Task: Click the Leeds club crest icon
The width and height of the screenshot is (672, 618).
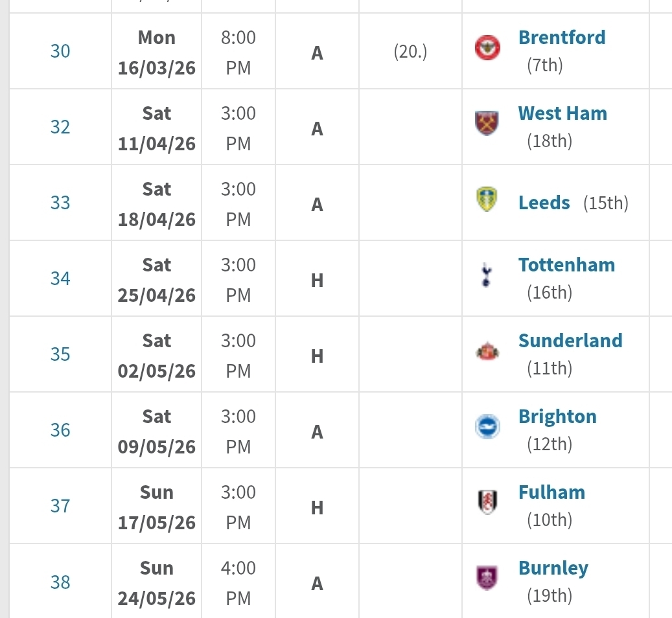Action: pos(487,200)
